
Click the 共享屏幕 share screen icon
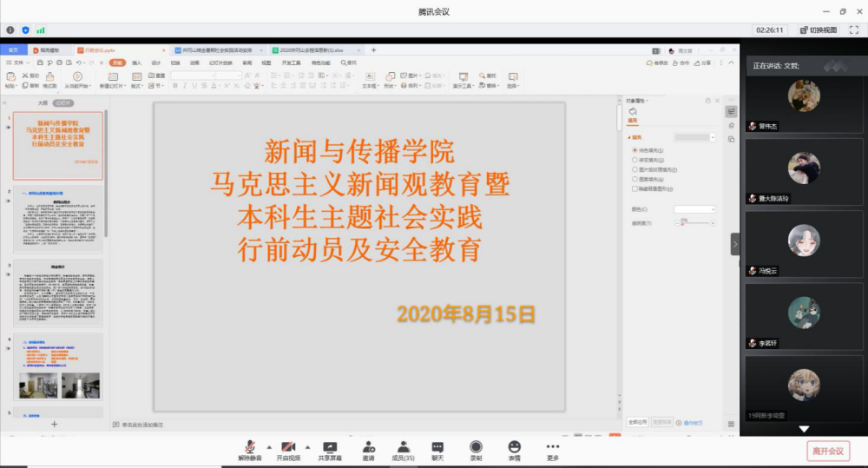330,446
